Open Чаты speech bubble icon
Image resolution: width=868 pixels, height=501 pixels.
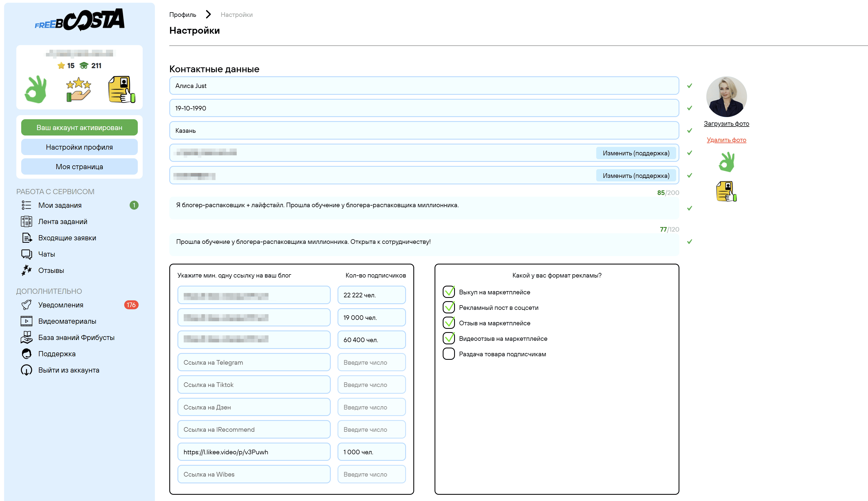tap(26, 254)
